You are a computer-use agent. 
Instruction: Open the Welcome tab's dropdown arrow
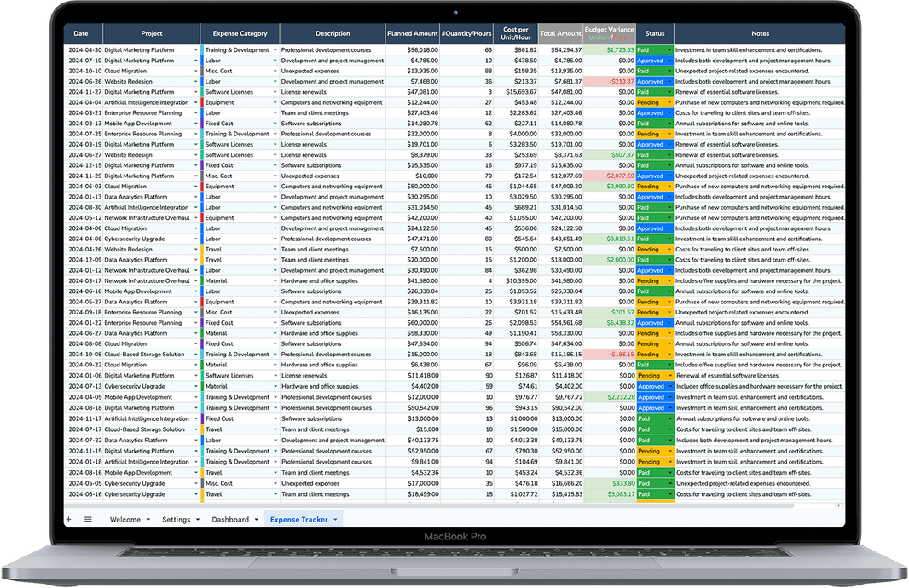tap(148, 520)
